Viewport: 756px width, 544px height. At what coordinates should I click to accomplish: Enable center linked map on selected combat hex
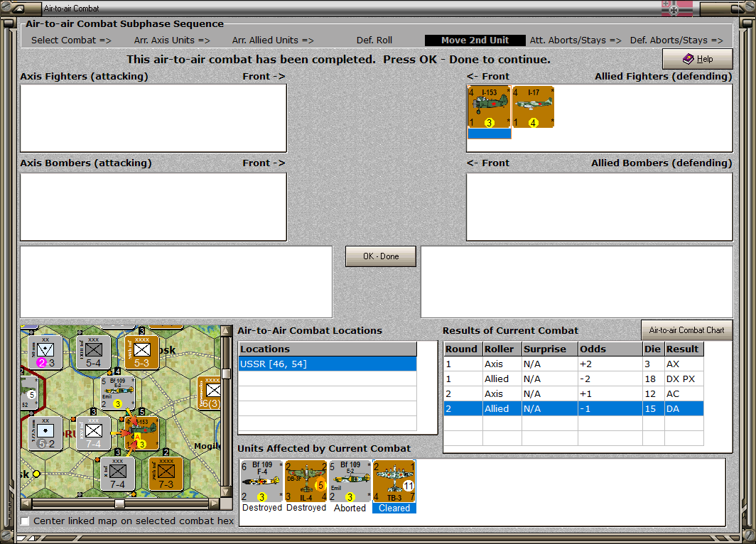25,522
